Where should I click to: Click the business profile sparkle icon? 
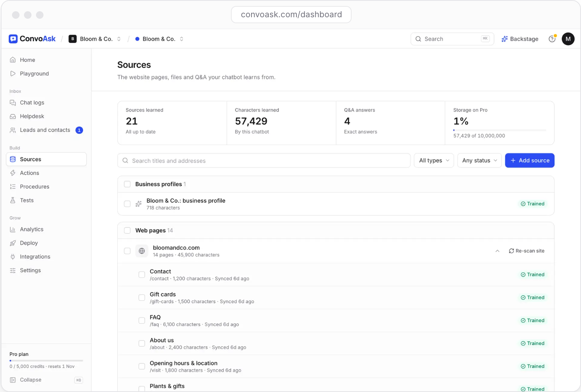[139, 204]
